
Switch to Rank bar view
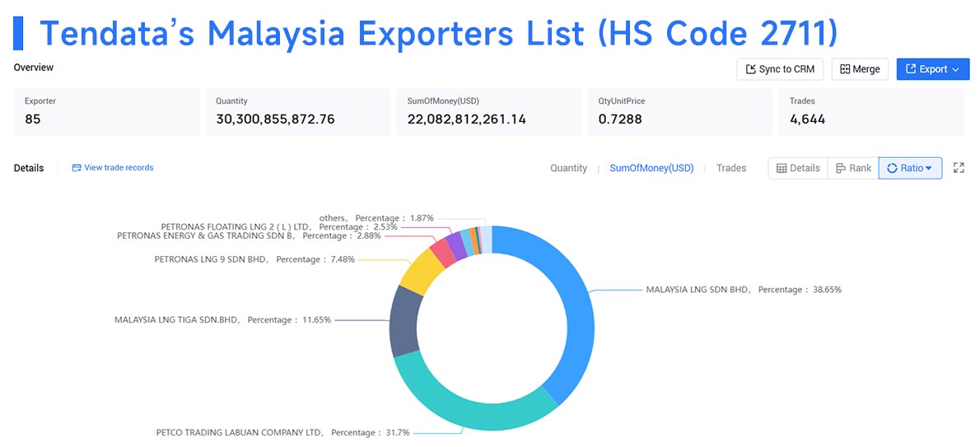click(x=852, y=168)
